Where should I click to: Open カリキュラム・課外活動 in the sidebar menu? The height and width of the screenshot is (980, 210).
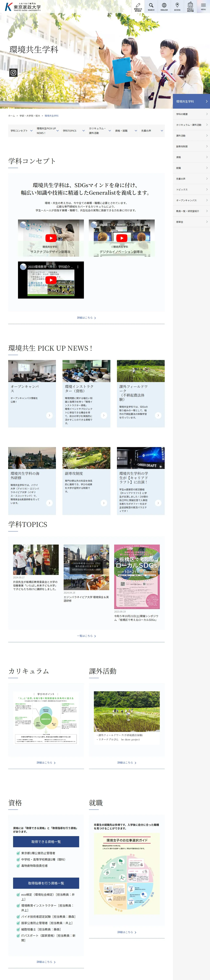191,125
